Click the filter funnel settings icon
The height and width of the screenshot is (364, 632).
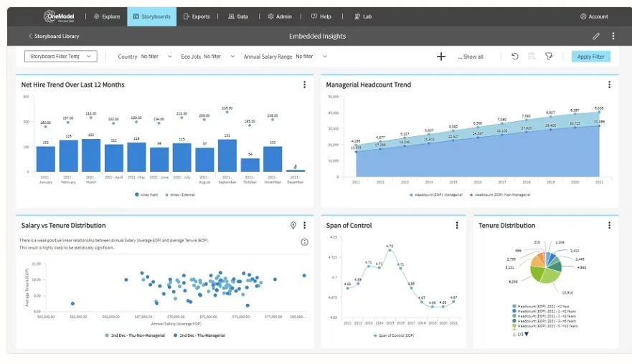[x=549, y=57]
